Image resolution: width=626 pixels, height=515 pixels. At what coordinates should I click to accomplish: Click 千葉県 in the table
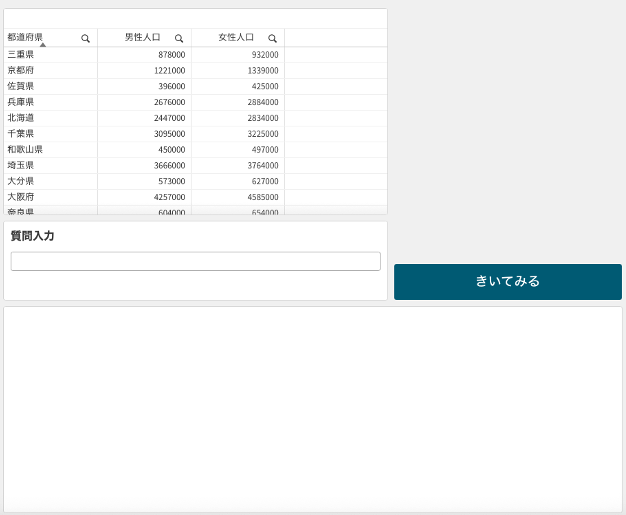click(x=21, y=133)
